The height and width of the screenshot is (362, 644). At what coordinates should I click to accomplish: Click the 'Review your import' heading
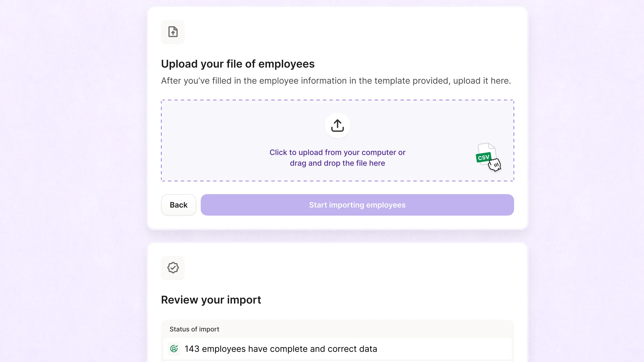coord(211,300)
